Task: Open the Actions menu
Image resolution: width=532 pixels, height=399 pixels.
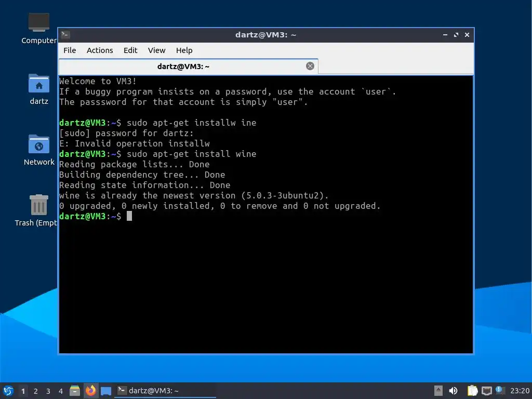Action: 100,50
